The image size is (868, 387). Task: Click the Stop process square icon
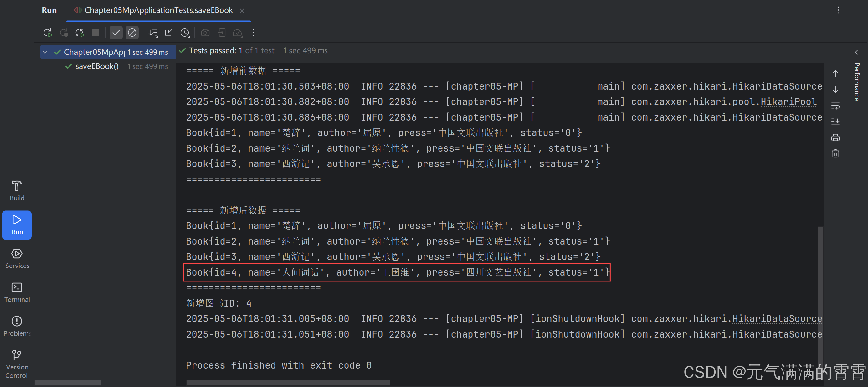[95, 33]
